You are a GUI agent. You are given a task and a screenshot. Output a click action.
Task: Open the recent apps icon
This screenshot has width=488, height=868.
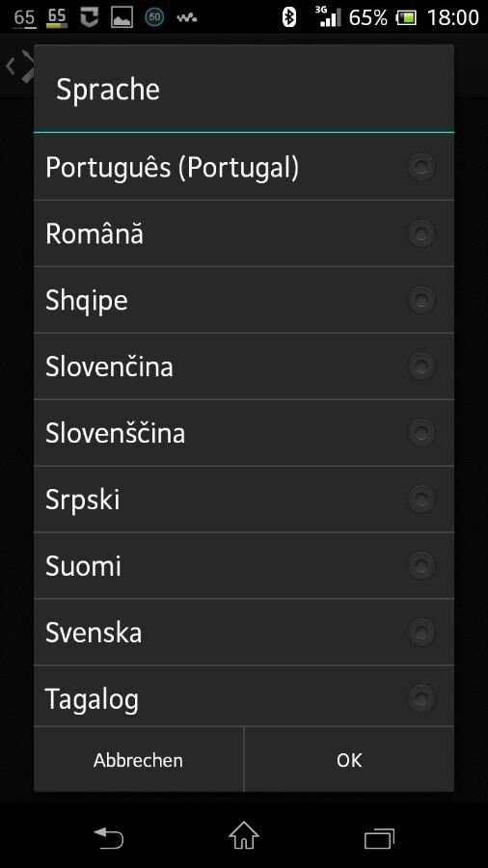coord(379,838)
